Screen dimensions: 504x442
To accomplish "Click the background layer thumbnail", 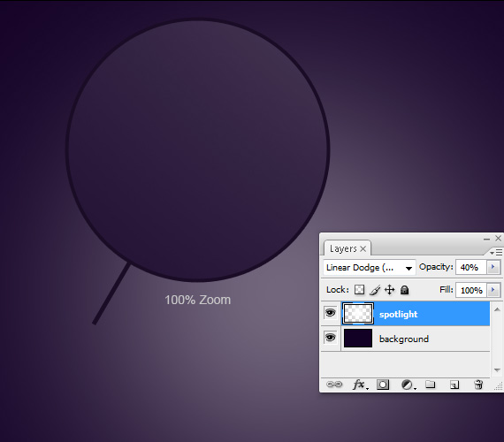I will point(358,338).
